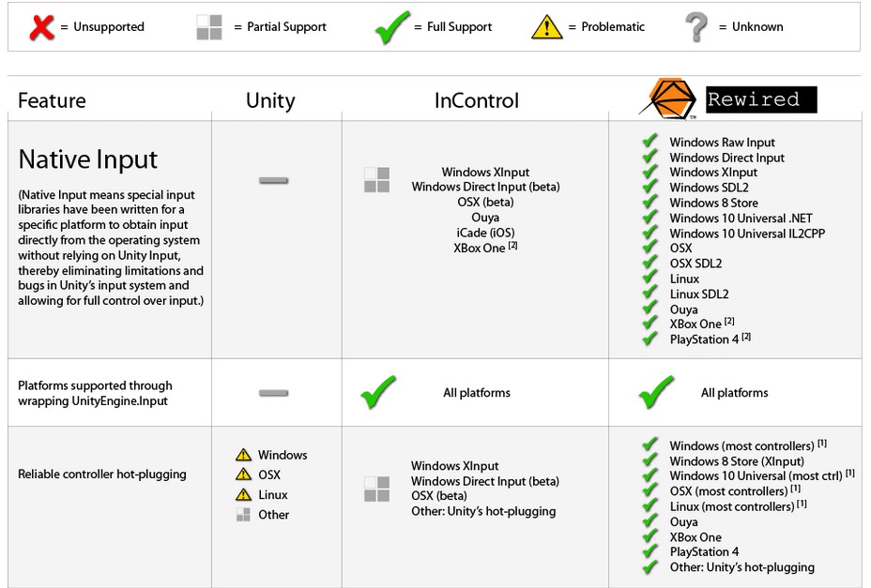Click the check mark beside Windows Raw Input
The width and height of the screenshot is (871, 588).
649,141
